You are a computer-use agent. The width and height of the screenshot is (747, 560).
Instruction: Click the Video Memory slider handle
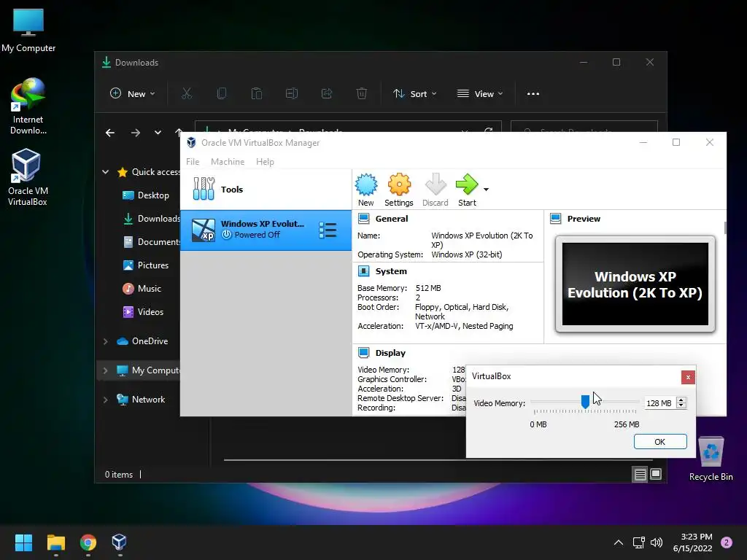pyautogui.click(x=585, y=402)
